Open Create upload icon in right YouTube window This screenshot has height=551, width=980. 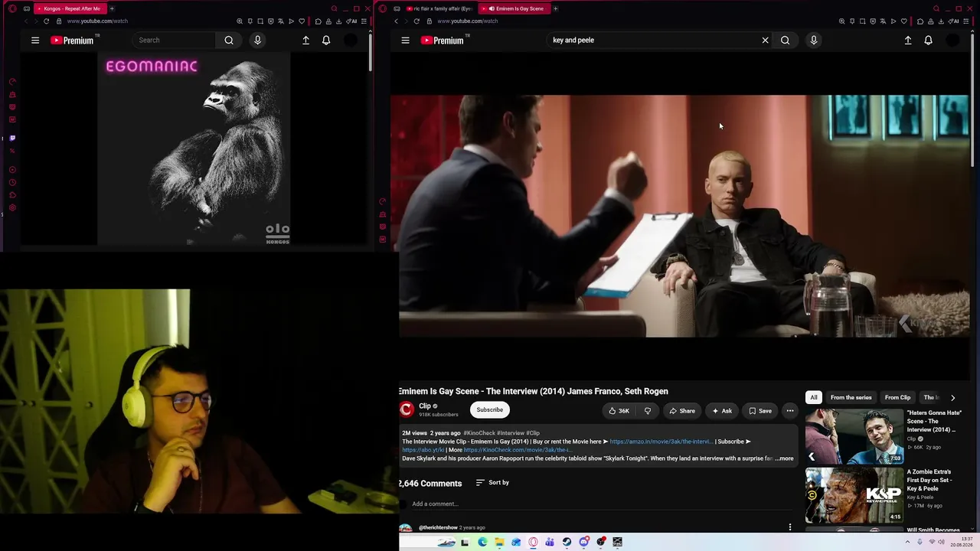(908, 41)
